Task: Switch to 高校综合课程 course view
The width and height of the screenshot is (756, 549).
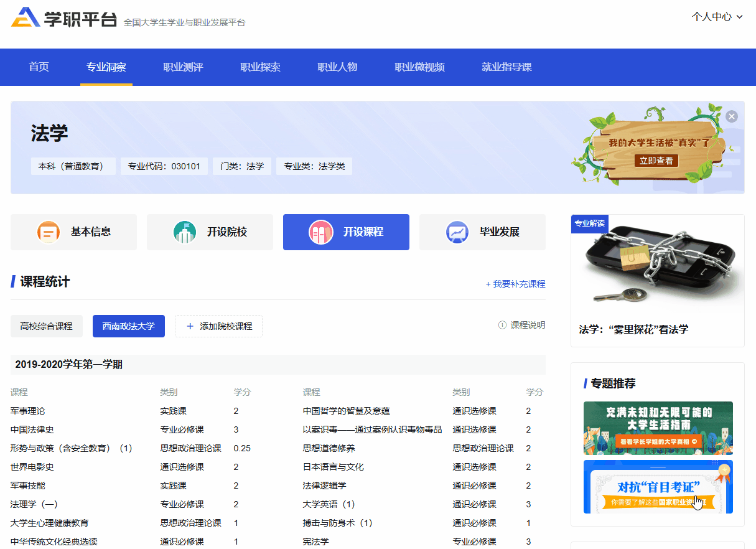Action: coord(46,326)
